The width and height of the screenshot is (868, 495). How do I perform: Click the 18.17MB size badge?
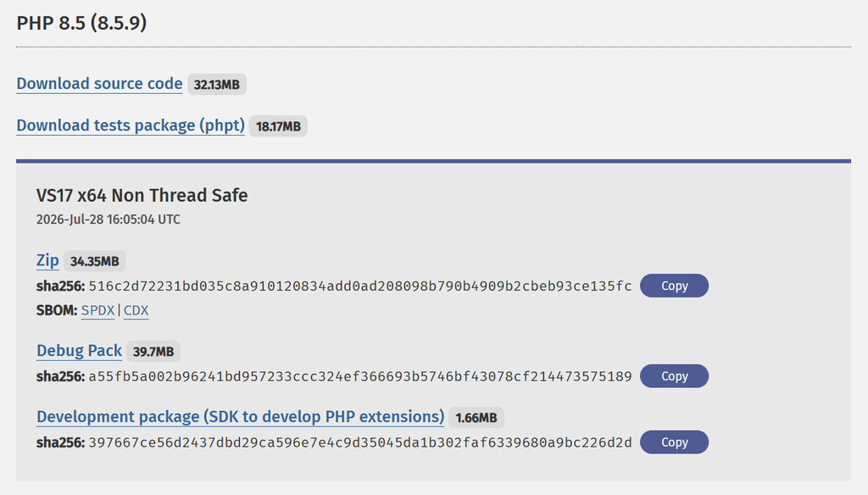click(278, 126)
